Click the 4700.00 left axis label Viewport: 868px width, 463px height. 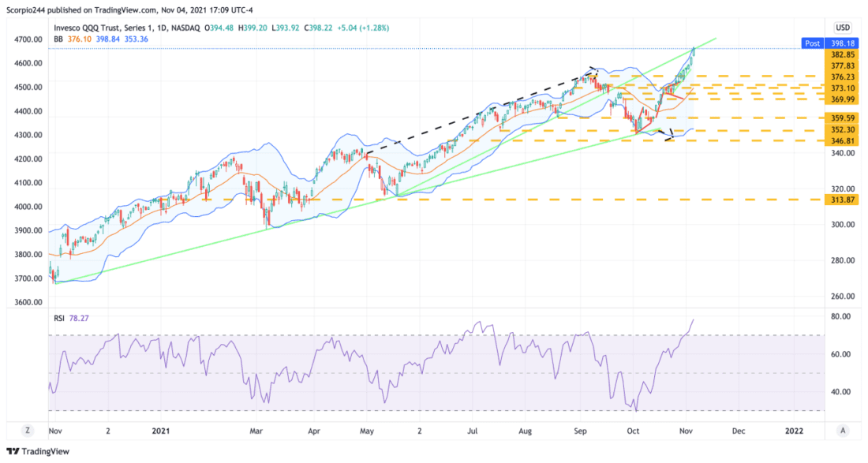(28, 39)
